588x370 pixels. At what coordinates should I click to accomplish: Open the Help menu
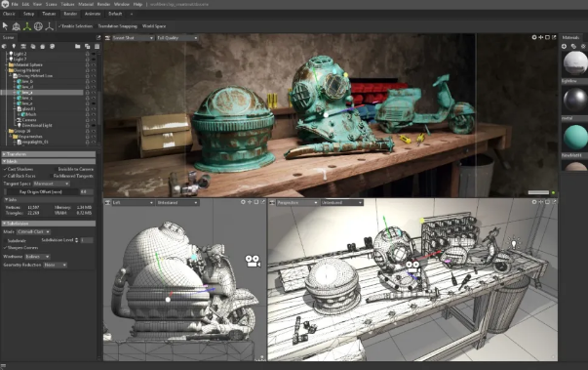tap(138, 5)
